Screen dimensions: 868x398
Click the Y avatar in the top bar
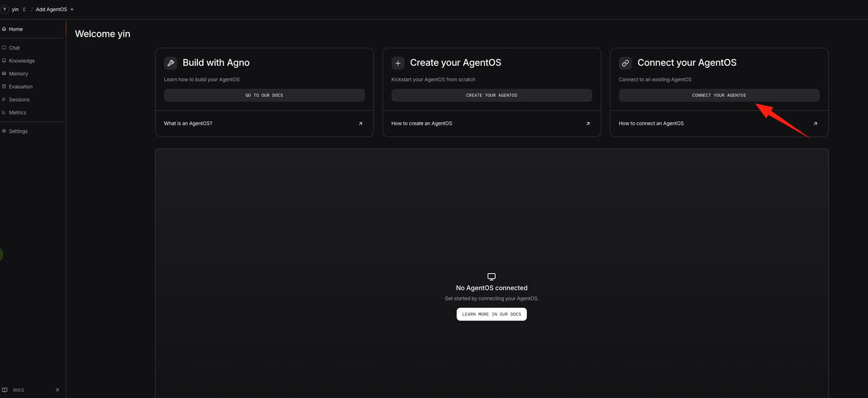click(x=5, y=9)
